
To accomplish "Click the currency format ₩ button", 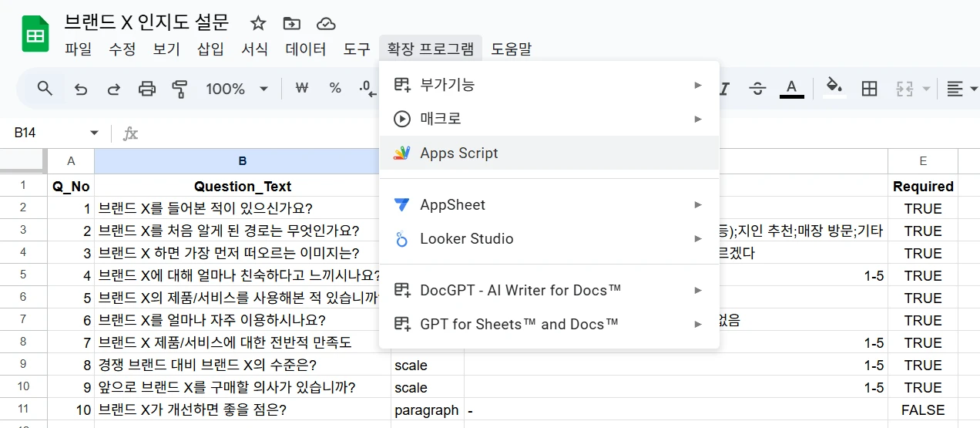I will click(x=302, y=89).
